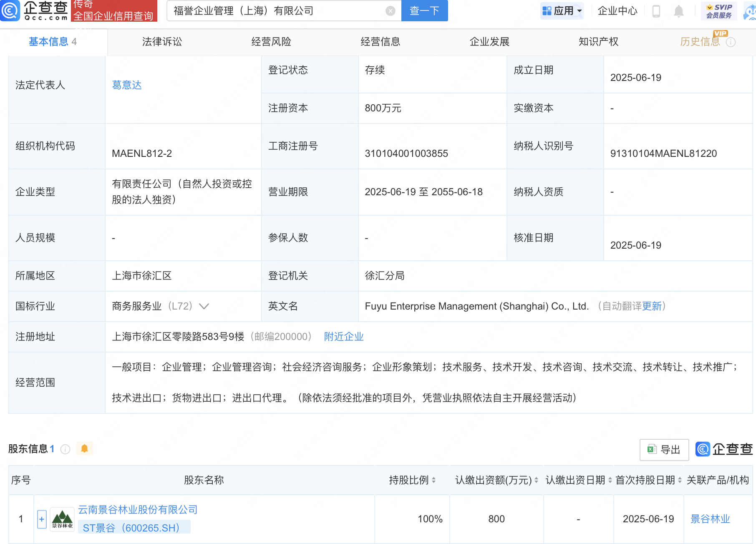Viewport: 756px width, 544px height.
Task: Clear the search box text
Action: pos(391,11)
